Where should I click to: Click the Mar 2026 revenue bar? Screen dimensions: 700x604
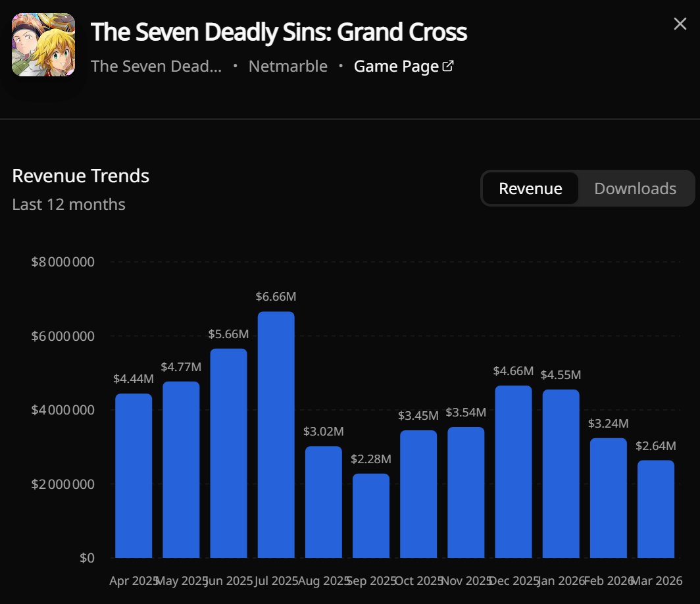(656, 509)
